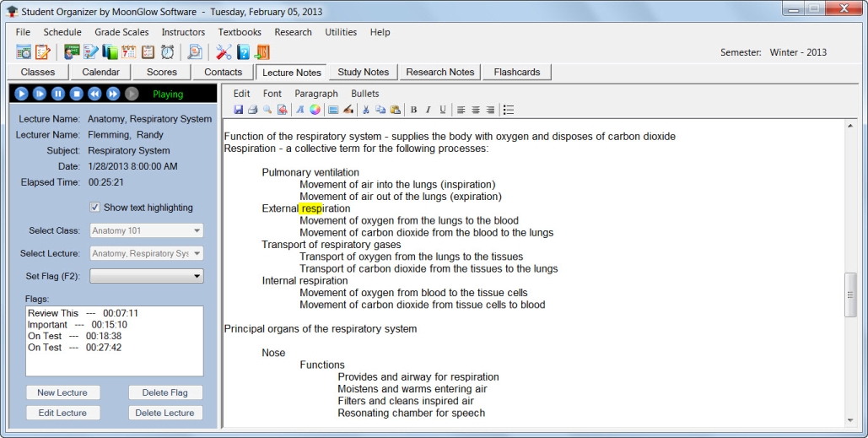Image resolution: width=868 pixels, height=438 pixels.
Task: Copy text with the copy icon
Action: coord(380,110)
